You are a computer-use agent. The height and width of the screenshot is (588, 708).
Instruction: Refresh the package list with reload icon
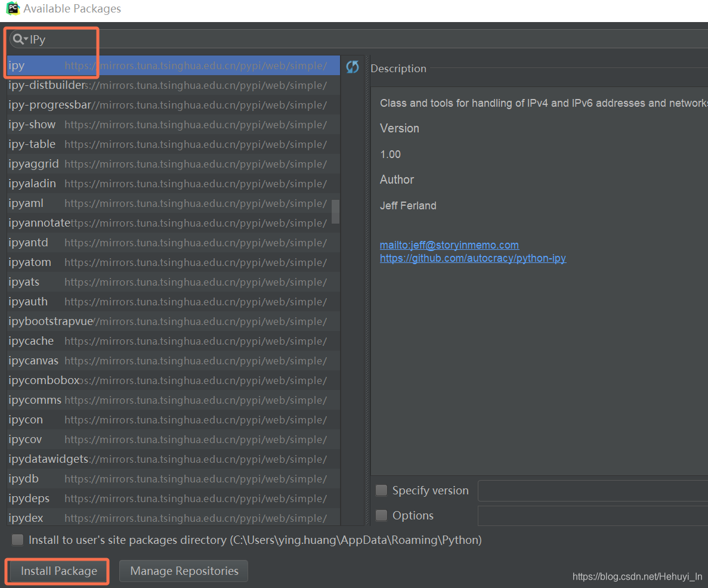click(x=352, y=67)
